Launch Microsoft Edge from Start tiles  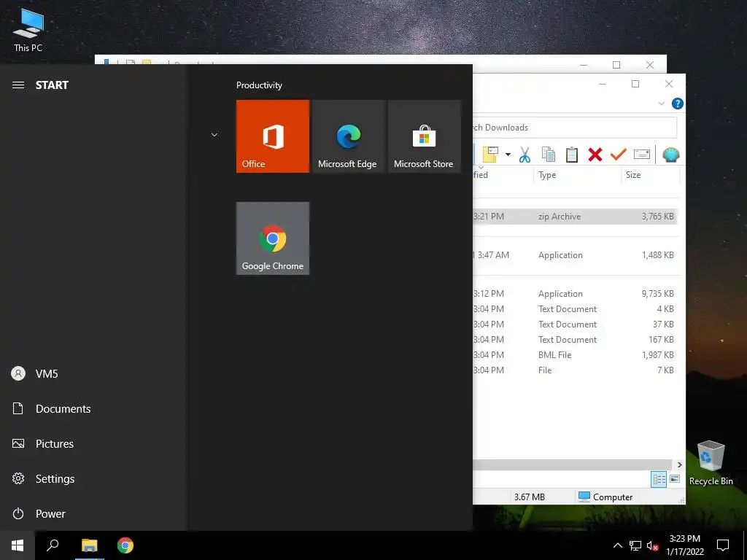click(x=348, y=136)
